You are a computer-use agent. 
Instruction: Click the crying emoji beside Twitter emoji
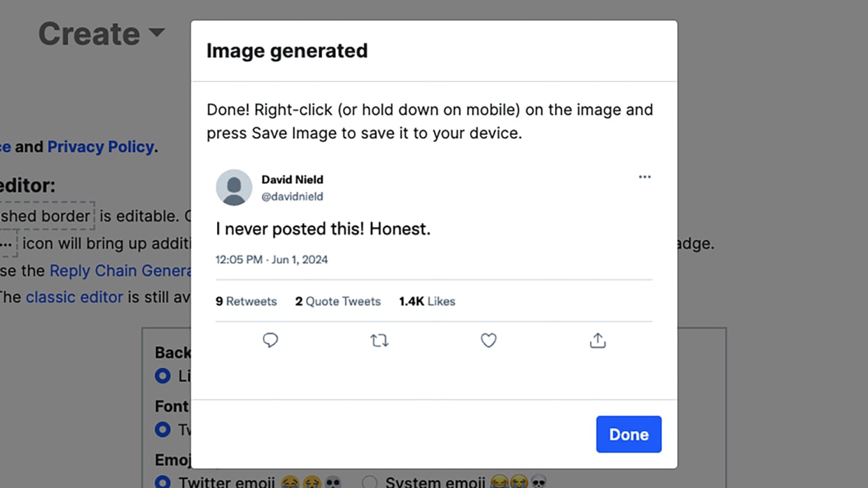[312, 480]
